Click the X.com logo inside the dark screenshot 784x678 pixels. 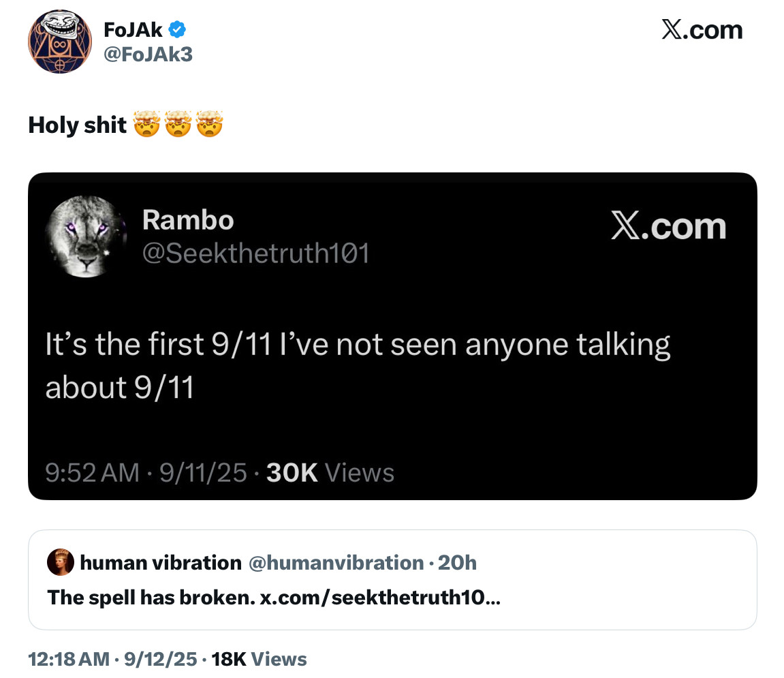[x=668, y=226]
